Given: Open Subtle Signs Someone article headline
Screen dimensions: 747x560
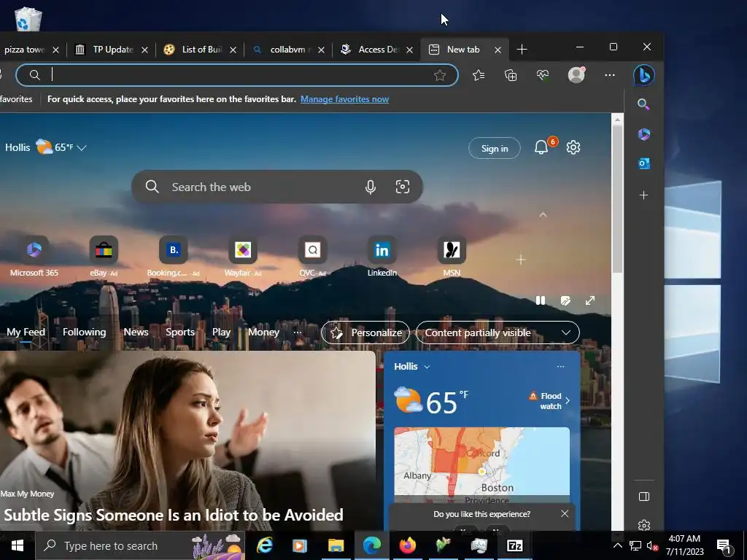Looking at the screenshot, I should (x=174, y=515).
